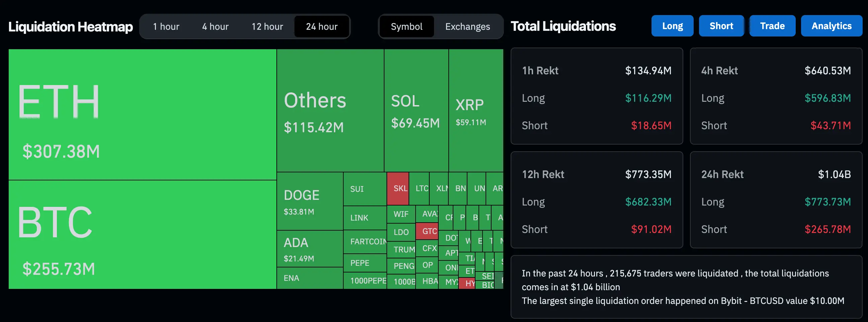
Task: Toggle heatmap grouping back to Symbol
Action: click(x=406, y=26)
